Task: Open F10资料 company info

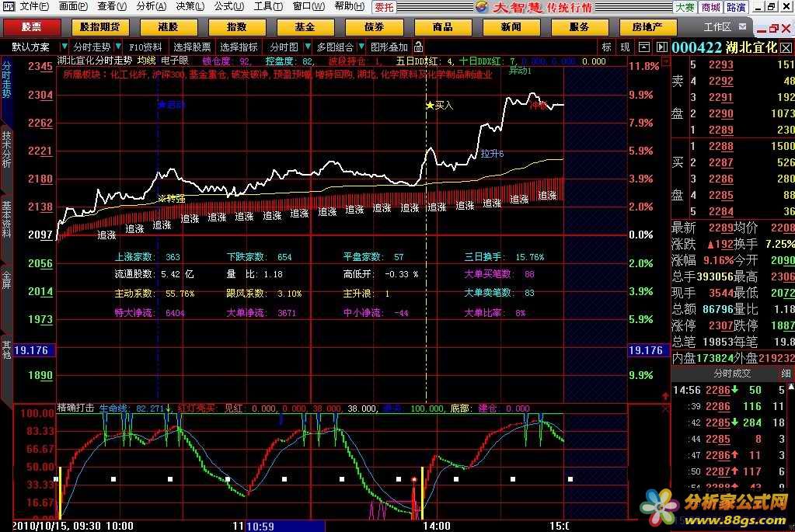Action: click(145, 47)
